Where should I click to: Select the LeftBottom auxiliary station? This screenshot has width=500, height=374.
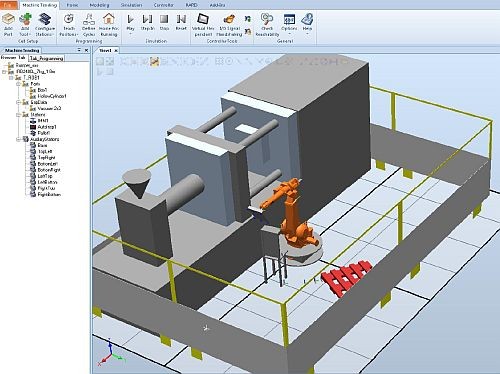point(47,182)
